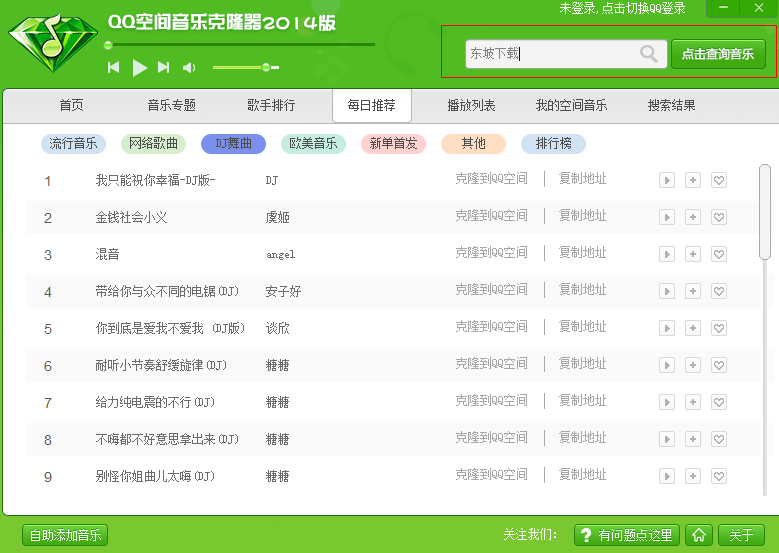This screenshot has width=779, height=553.
Task: Clone 混音 to QQ空间
Action: (491, 253)
